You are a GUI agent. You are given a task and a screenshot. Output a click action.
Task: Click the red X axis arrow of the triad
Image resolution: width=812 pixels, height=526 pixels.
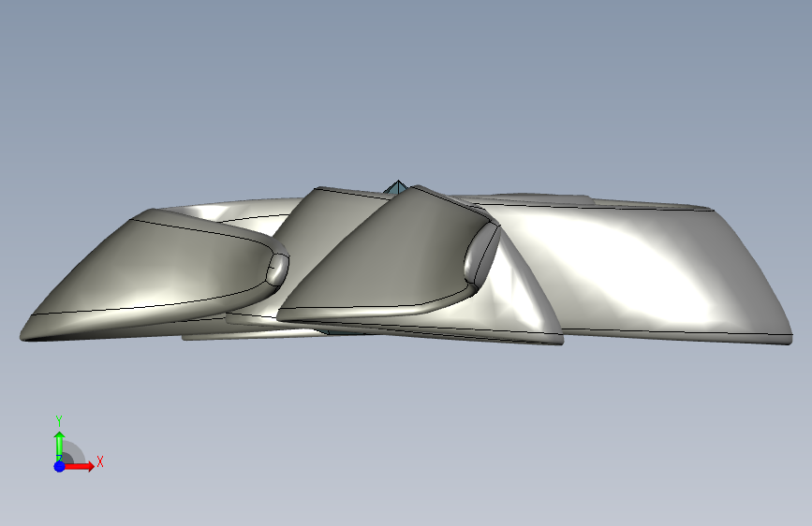pos(80,466)
